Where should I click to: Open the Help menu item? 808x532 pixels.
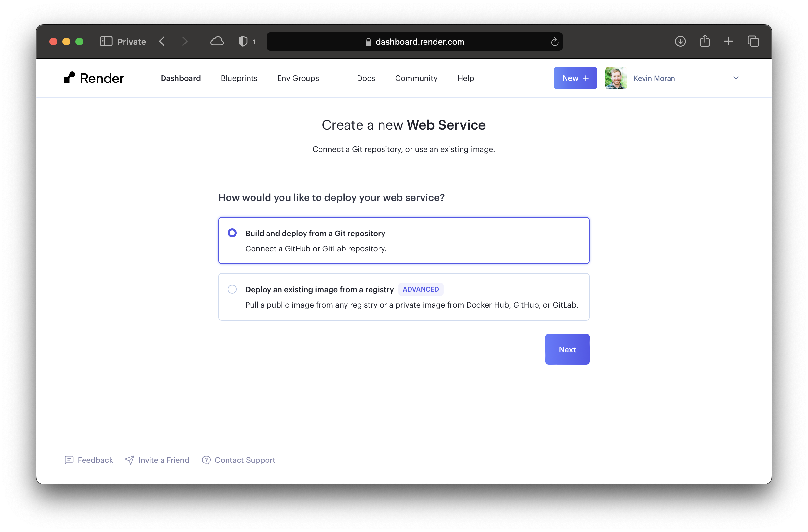point(465,78)
